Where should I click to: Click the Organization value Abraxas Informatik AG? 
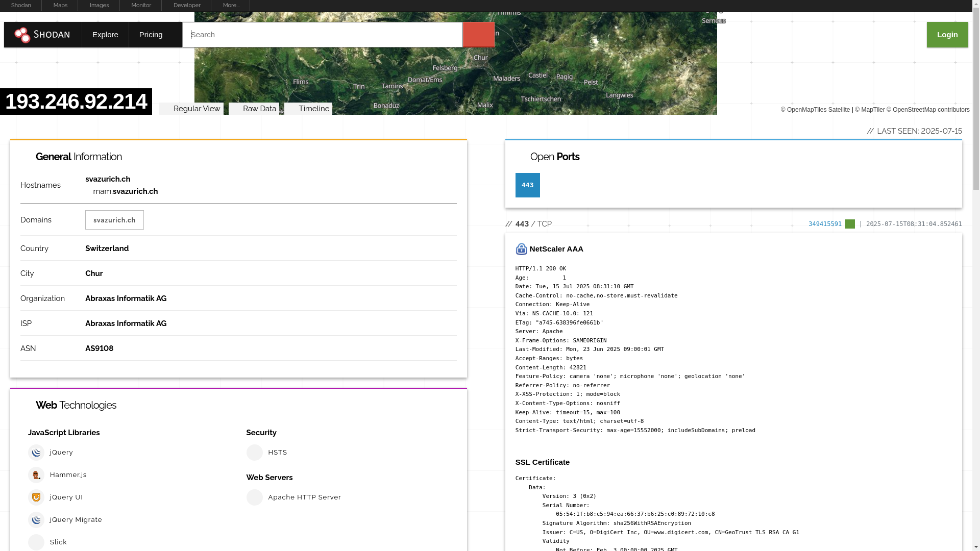[126, 298]
